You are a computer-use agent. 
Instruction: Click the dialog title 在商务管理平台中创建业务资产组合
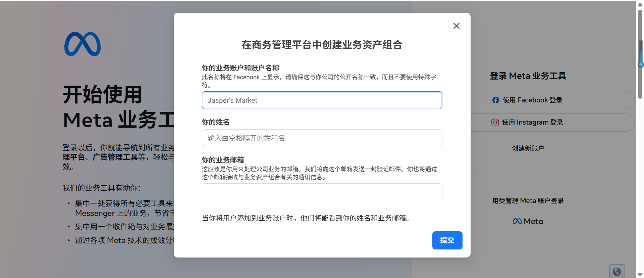click(322, 45)
